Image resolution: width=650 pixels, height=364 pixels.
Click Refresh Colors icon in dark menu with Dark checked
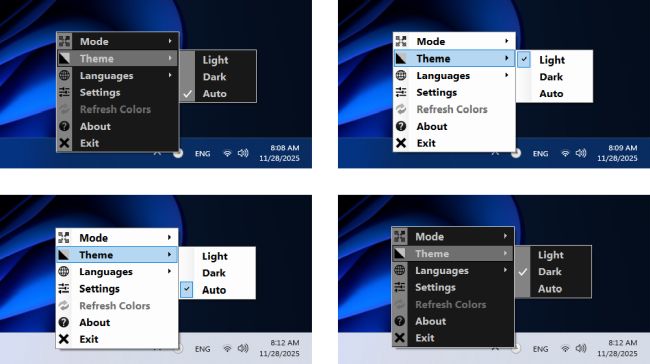400,304
